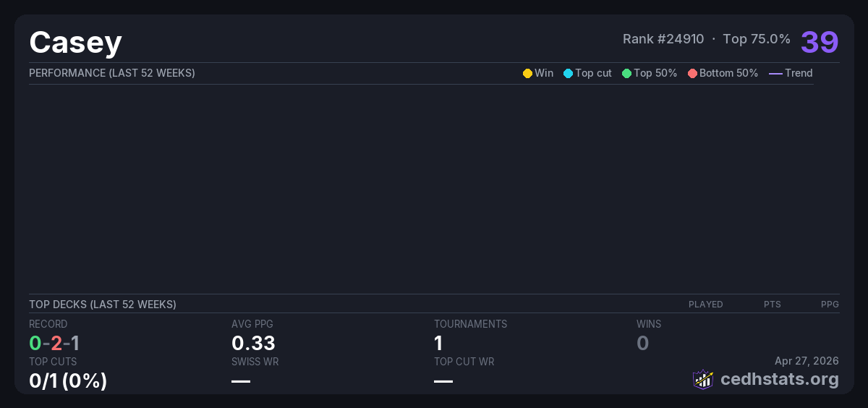Click the player name Casey
Viewport: 868px width, 408px height.
[75, 43]
